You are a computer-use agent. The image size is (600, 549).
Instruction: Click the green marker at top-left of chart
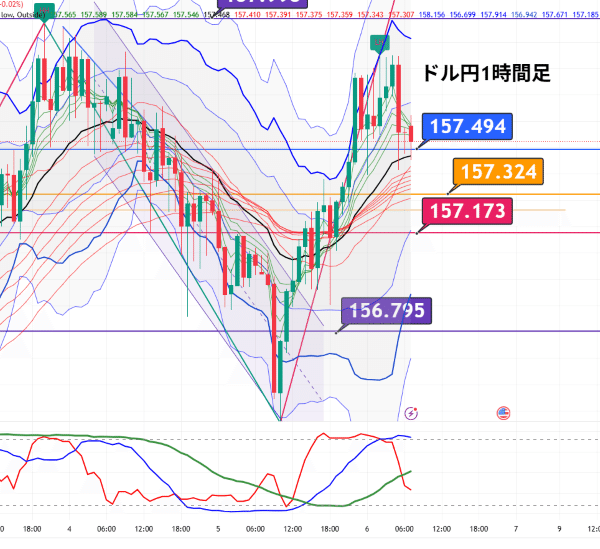coord(44,12)
